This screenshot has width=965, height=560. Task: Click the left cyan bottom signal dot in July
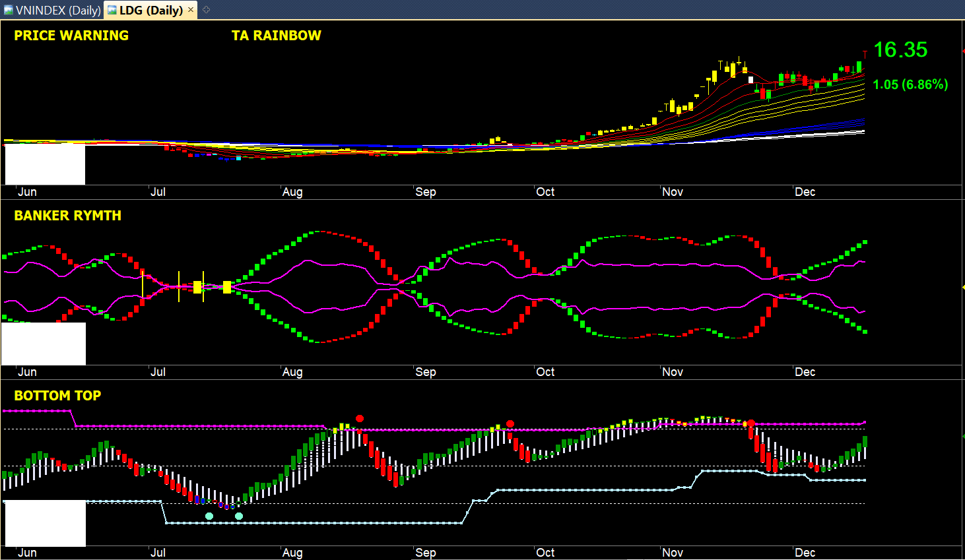pyautogui.click(x=209, y=516)
